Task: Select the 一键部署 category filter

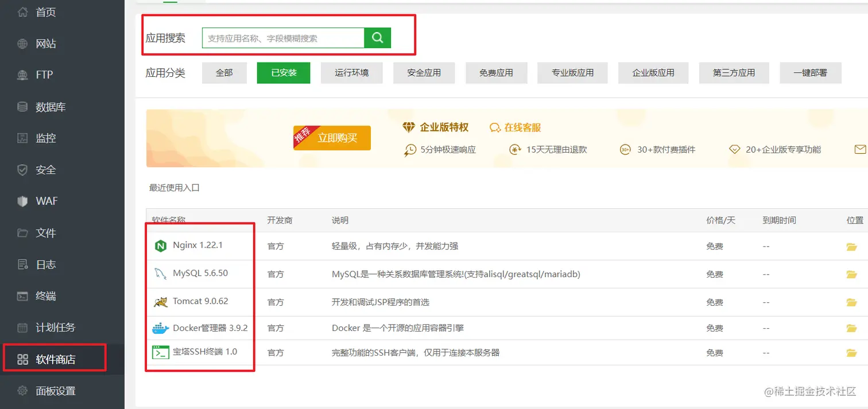Action: point(811,73)
